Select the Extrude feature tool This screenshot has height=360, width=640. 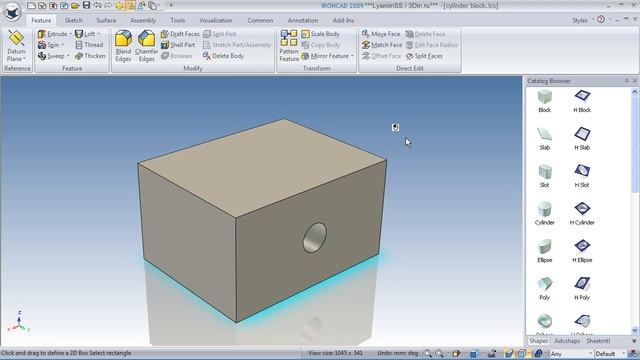52,34
